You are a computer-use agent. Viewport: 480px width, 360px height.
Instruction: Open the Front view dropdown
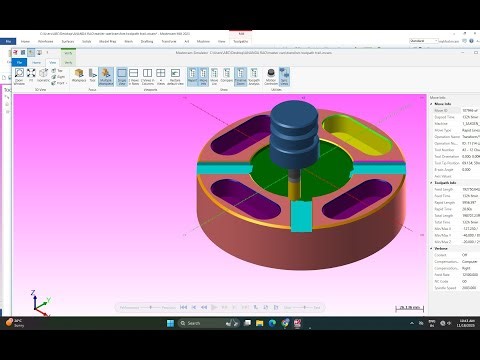pos(59,83)
